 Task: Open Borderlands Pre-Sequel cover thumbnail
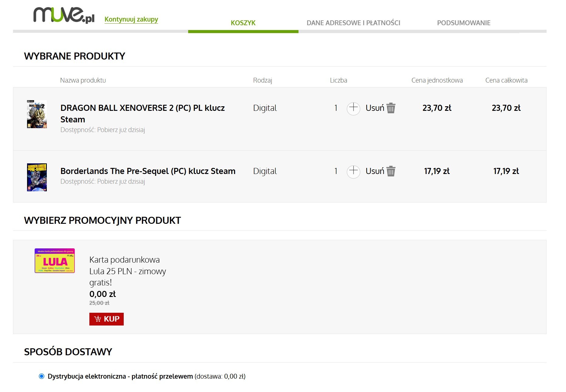pyautogui.click(x=37, y=177)
